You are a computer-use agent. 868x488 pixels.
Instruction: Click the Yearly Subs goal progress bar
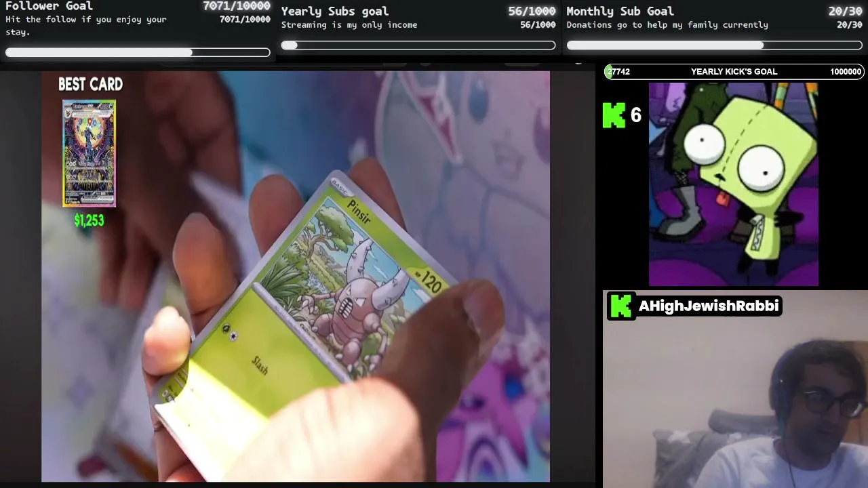point(418,45)
